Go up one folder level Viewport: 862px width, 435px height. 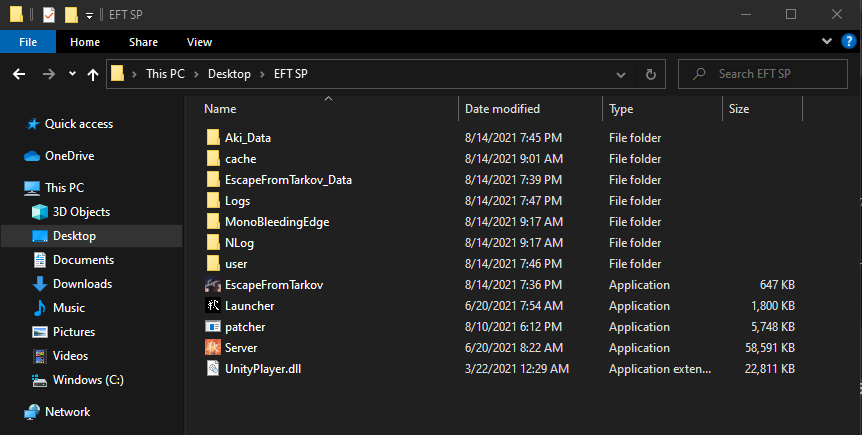tap(93, 74)
